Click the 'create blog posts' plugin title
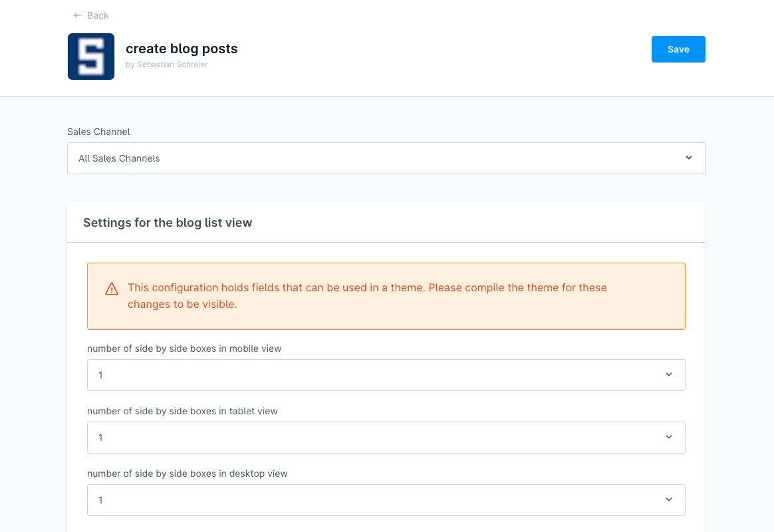 click(x=182, y=49)
